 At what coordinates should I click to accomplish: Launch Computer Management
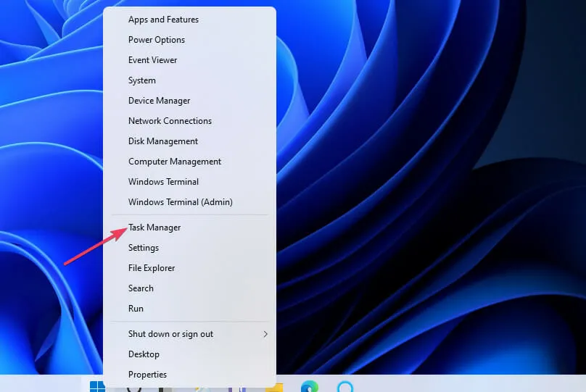point(175,162)
